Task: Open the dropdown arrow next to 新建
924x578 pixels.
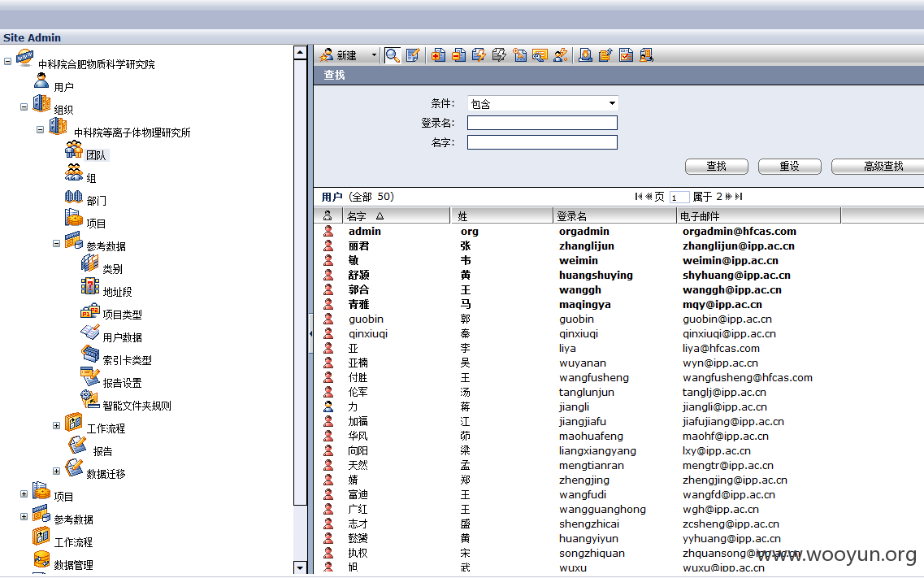Action: coord(374,55)
